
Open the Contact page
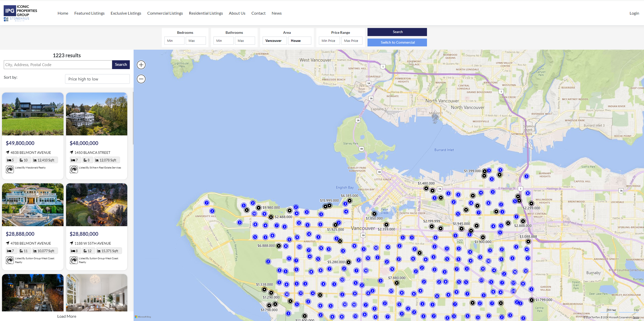tap(258, 13)
